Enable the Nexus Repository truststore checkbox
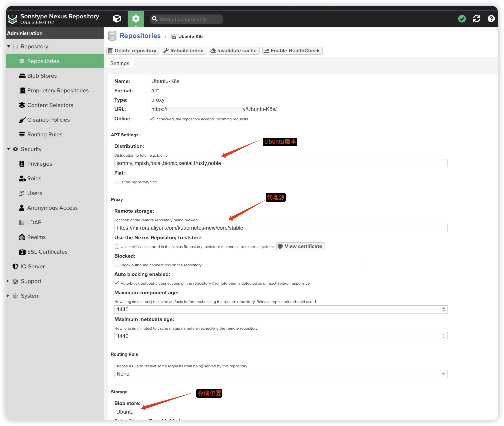This screenshot has width=504, height=426. coord(117,247)
